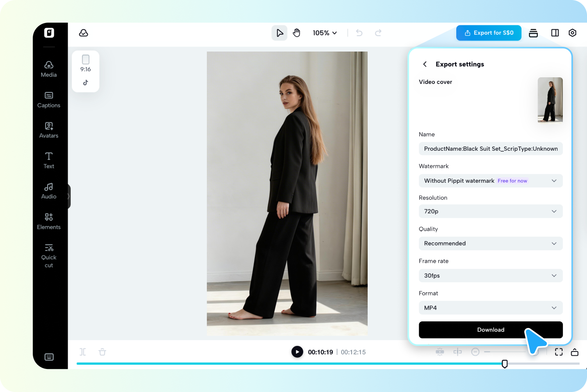
Task: Select the Text tool in sidebar
Action: (x=49, y=160)
